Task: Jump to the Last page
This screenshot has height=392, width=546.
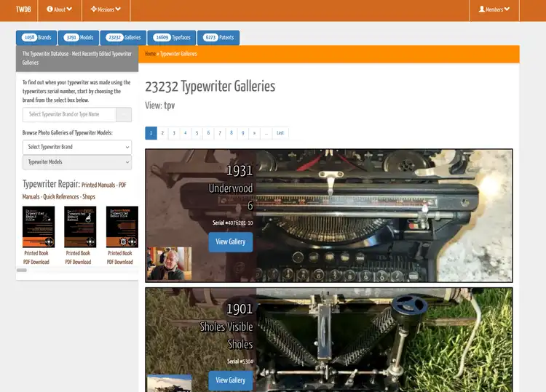Action: click(x=280, y=133)
